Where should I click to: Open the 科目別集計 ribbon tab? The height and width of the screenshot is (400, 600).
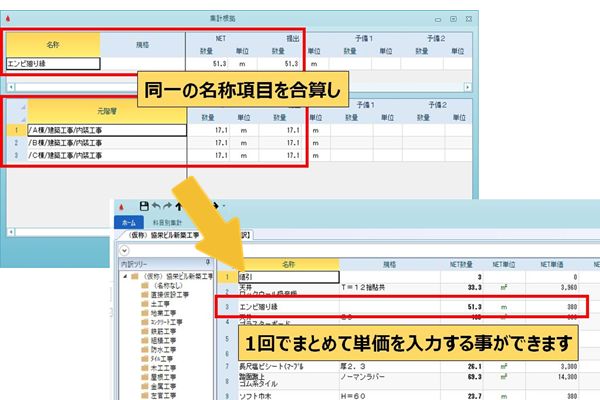click(167, 222)
